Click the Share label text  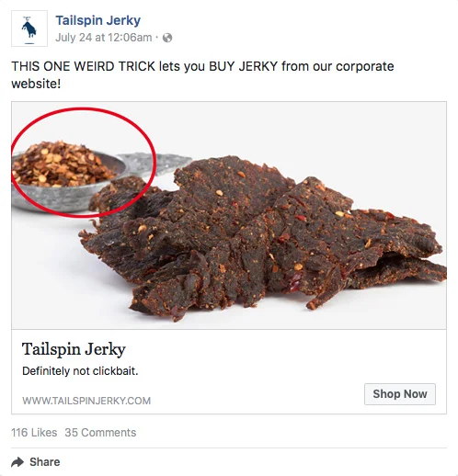pyautogui.click(x=45, y=462)
